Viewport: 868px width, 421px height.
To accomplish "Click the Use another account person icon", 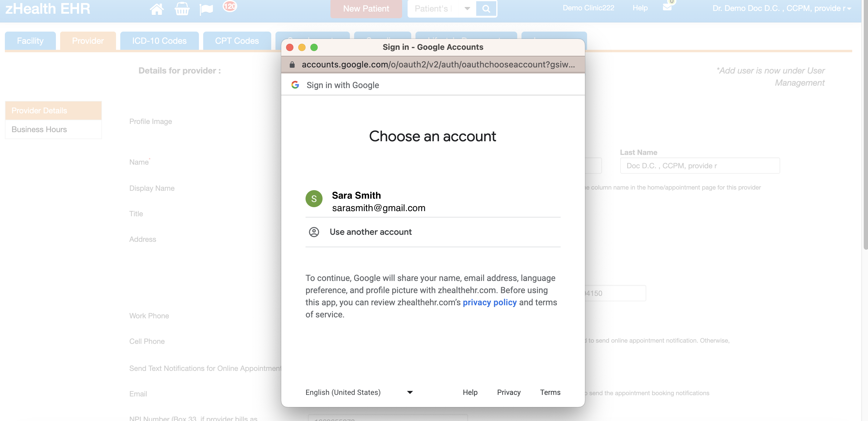I will click(314, 232).
